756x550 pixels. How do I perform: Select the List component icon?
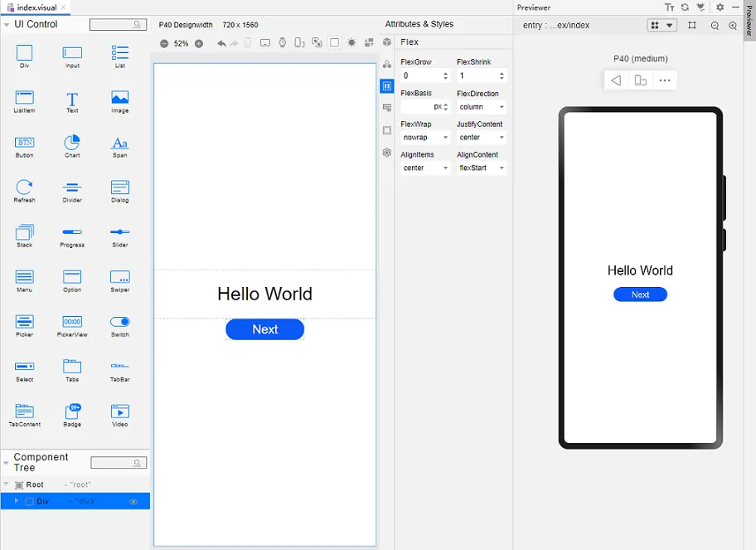120,52
